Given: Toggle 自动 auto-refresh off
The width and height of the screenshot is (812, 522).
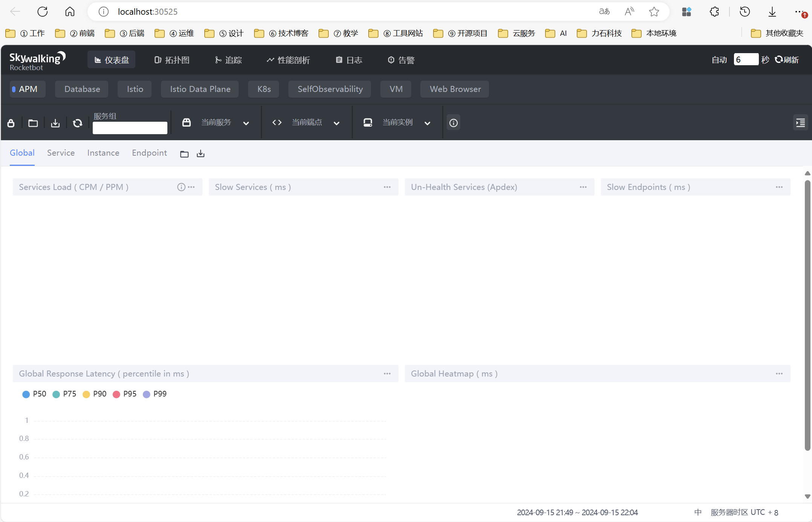Looking at the screenshot, I should click(719, 59).
